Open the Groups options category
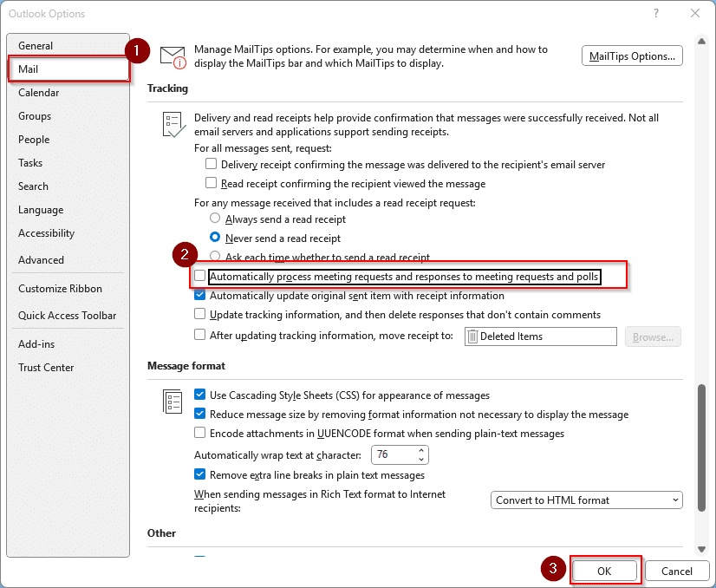Image resolution: width=716 pixels, height=588 pixels. pos(68,115)
